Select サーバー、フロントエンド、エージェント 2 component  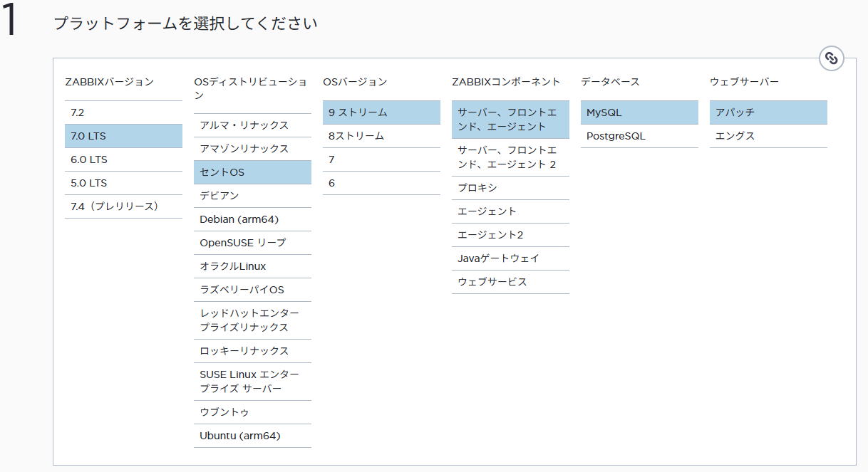(x=510, y=157)
